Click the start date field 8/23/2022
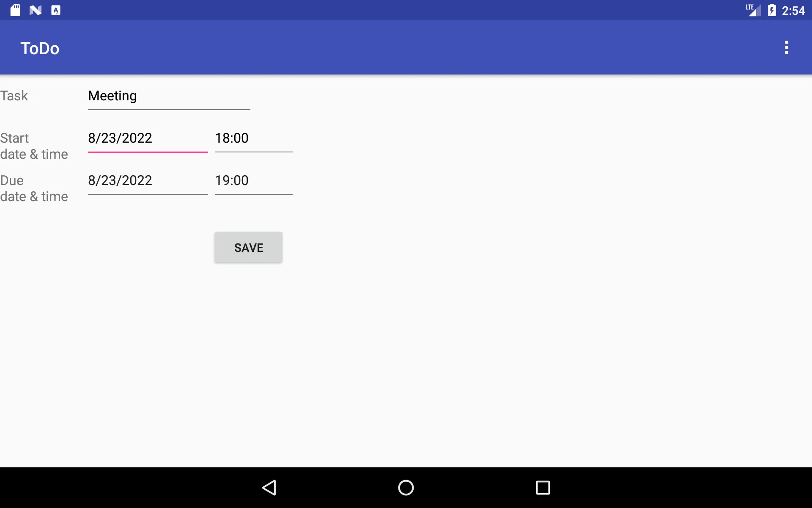Viewport: 812px width, 508px height. [x=148, y=138]
